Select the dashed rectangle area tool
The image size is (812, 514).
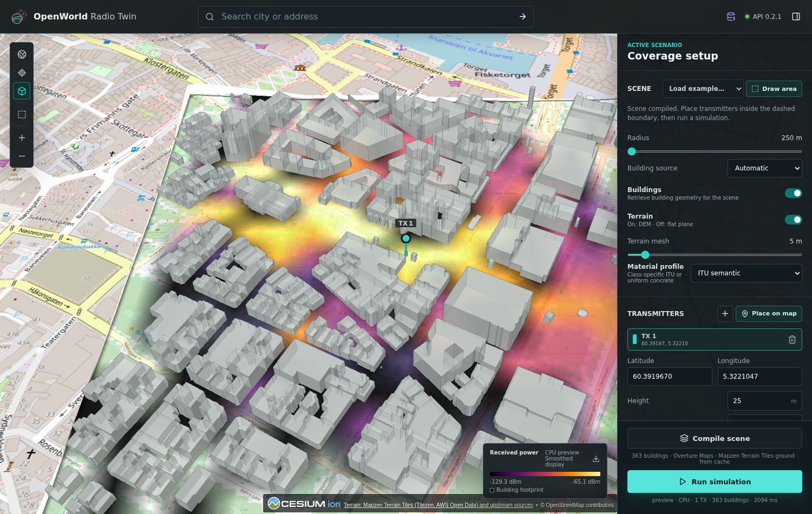[22, 115]
